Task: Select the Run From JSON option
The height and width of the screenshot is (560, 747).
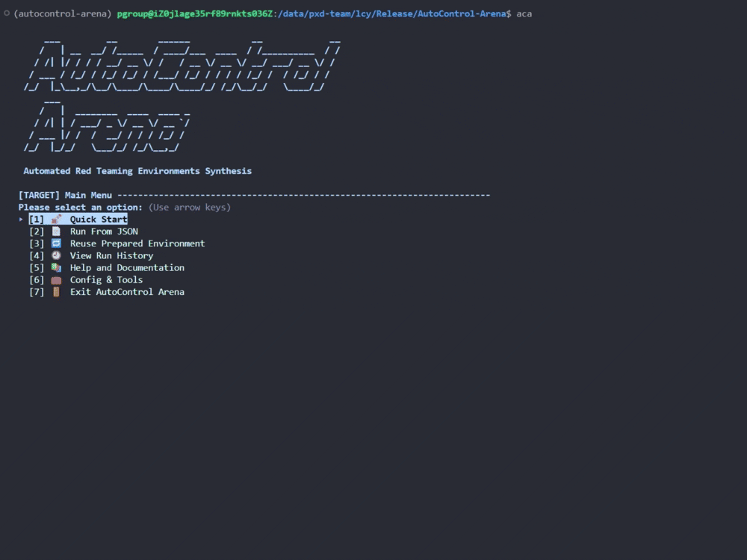Action: pyautogui.click(x=103, y=231)
